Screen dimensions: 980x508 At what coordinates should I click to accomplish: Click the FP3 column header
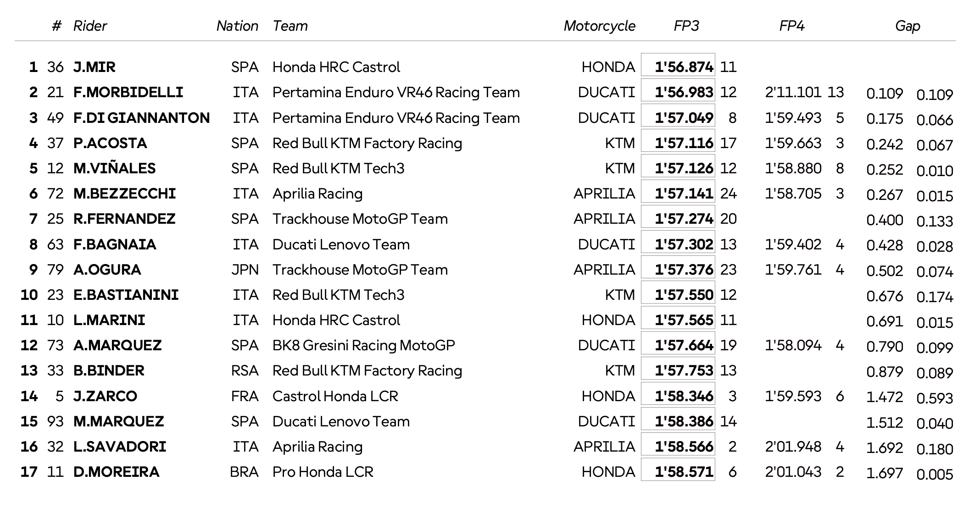(686, 26)
